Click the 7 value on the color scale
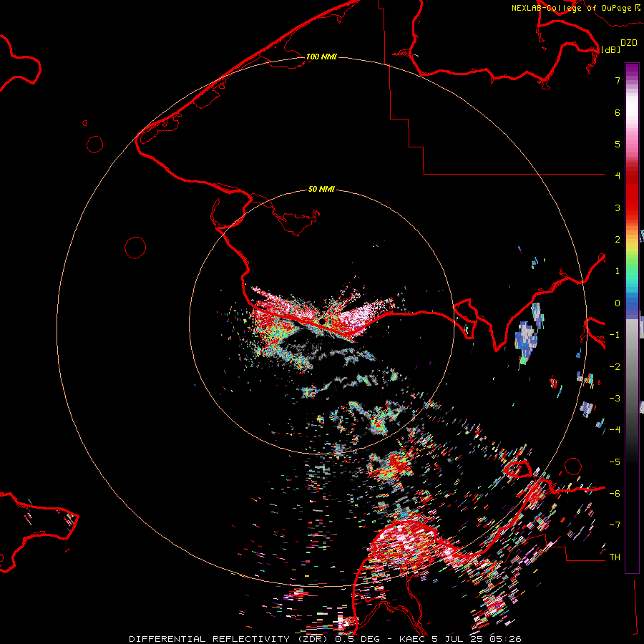This screenshot has height=644, width=644. pos(618,80)
